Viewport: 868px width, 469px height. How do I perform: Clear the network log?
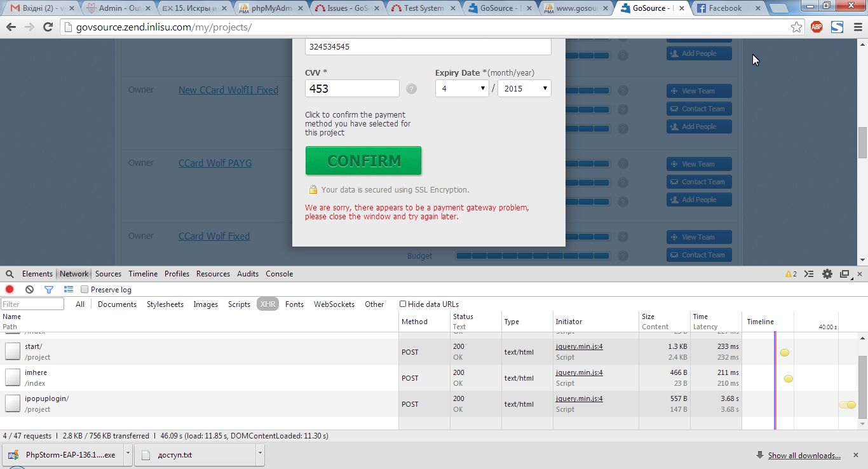click(x=29, y=289)
